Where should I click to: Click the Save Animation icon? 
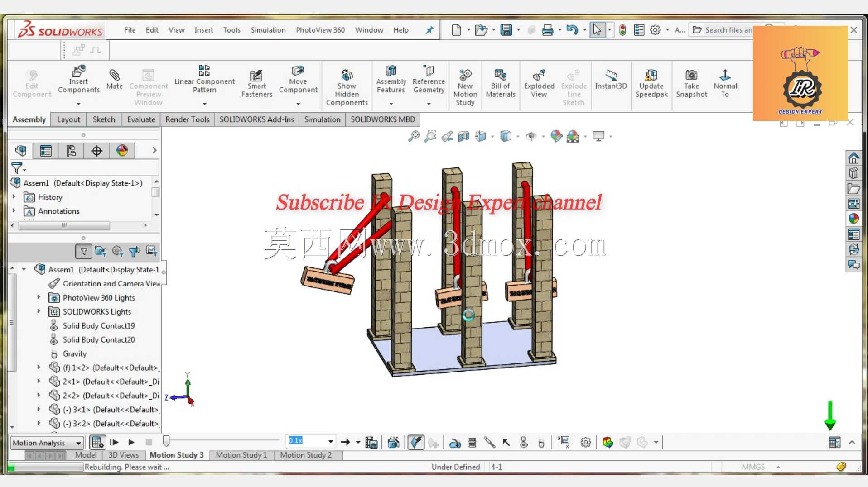click(371, 443)
